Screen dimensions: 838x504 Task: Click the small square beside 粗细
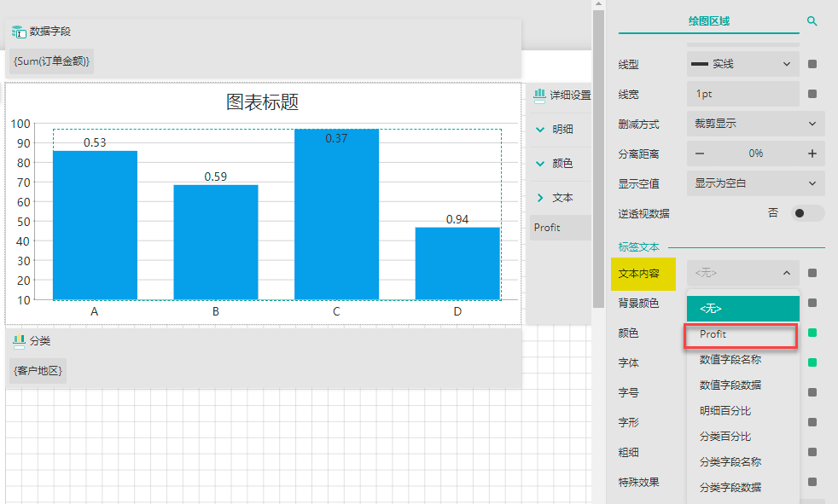pyautogui.click(x=812, y=452)
